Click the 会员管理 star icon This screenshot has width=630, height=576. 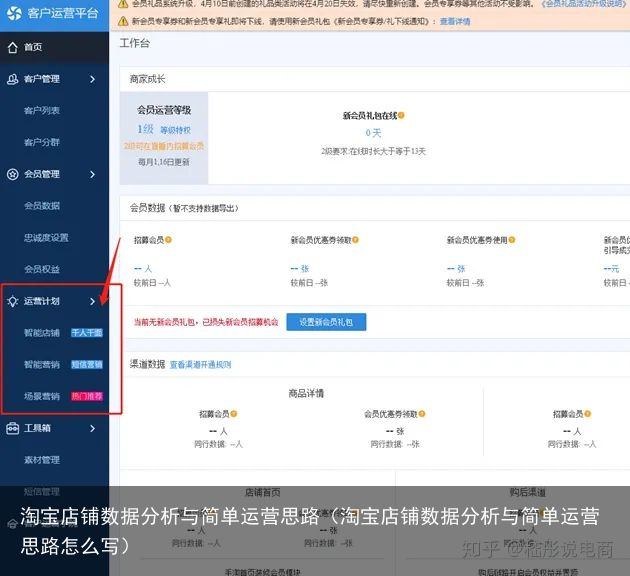click(x=12, y=174)
